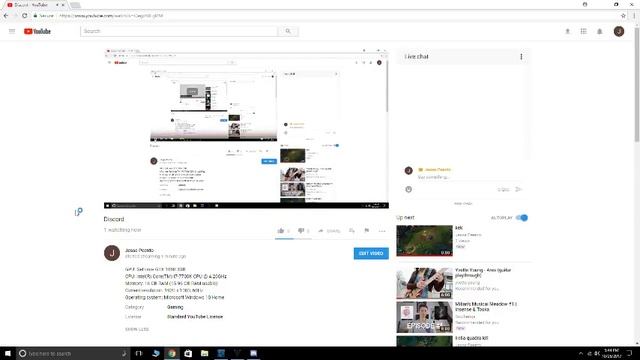Open a new Chrome tab
The image size is (640, 360).
tap(75, 5)
